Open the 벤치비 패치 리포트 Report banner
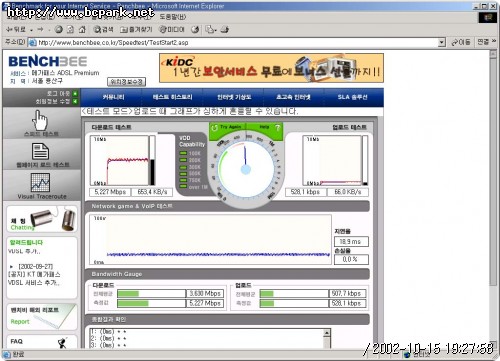Screen dimensions: 500x361 pyautogui.click(x=42, y=317)
